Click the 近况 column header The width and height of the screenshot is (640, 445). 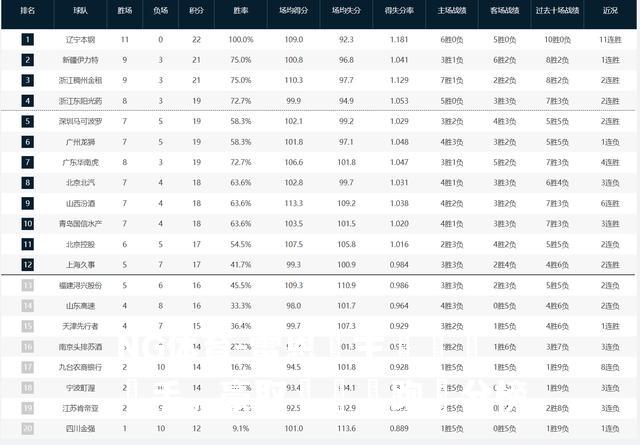(x=610, y=11)
